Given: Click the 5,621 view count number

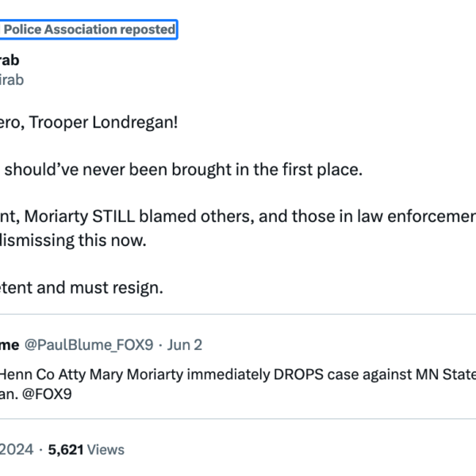Looking at the screenshot, I should coord(66,450).
